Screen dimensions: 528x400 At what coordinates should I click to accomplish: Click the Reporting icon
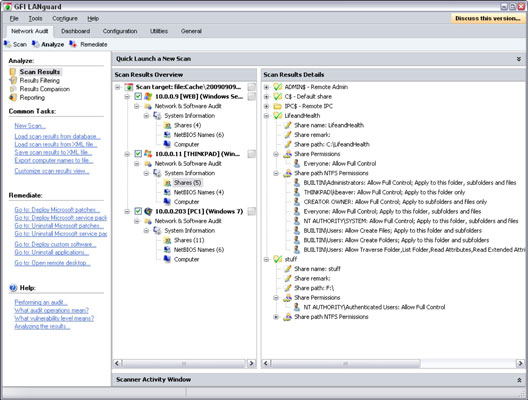click(13, 97)
